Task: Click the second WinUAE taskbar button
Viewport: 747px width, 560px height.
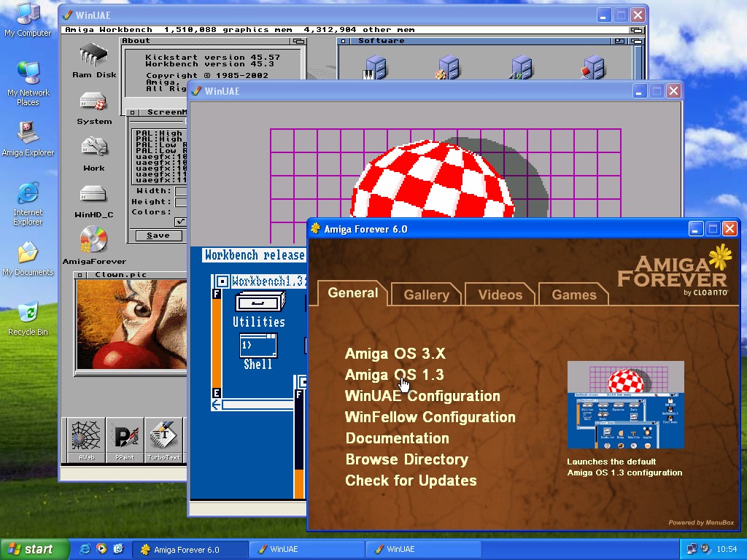Action: (424, 550)
